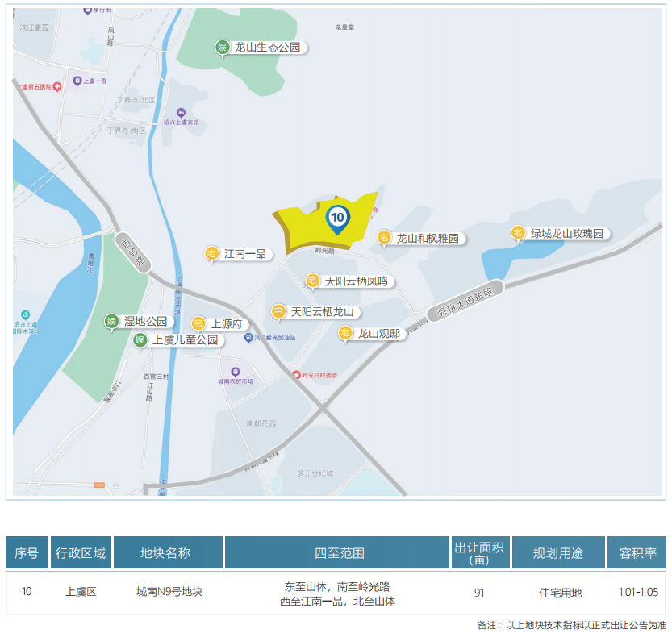Click the 城南N9号地块 table cell
Screen dimensions: 672x637
coord(169,592)
